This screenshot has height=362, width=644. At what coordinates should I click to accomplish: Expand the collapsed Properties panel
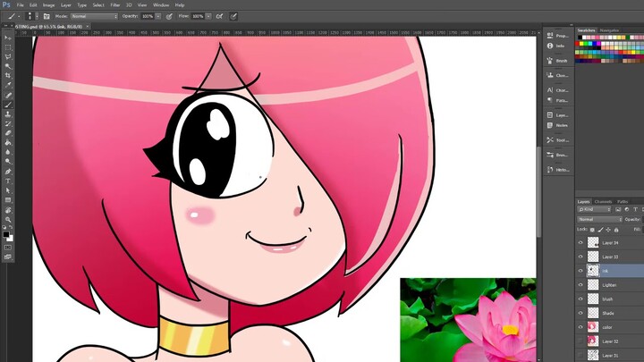tap(558, 36)
